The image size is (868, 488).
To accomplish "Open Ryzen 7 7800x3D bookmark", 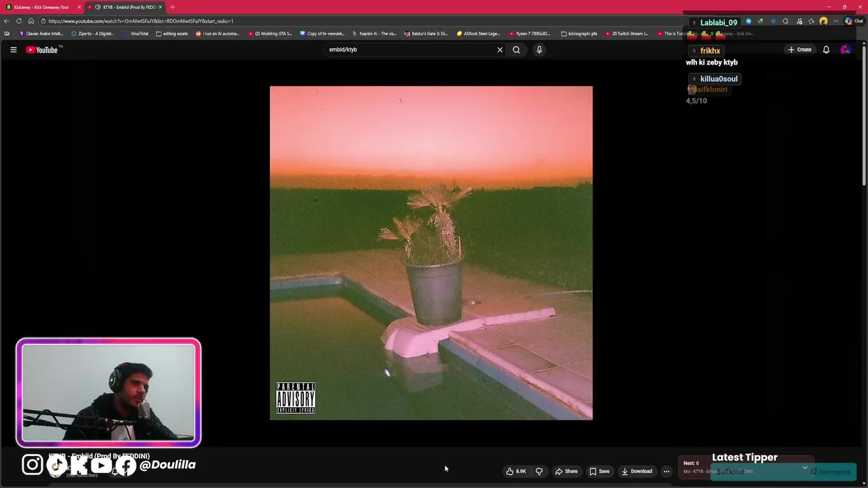I will 530,33.
